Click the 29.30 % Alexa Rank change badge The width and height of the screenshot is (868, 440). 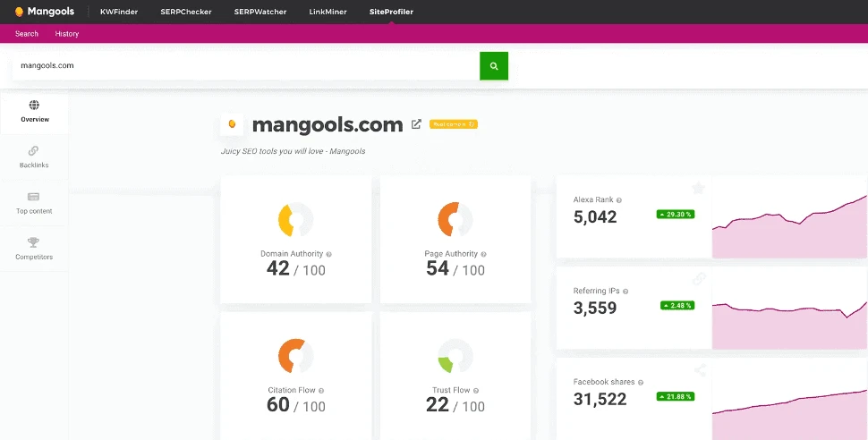[676, 215]
